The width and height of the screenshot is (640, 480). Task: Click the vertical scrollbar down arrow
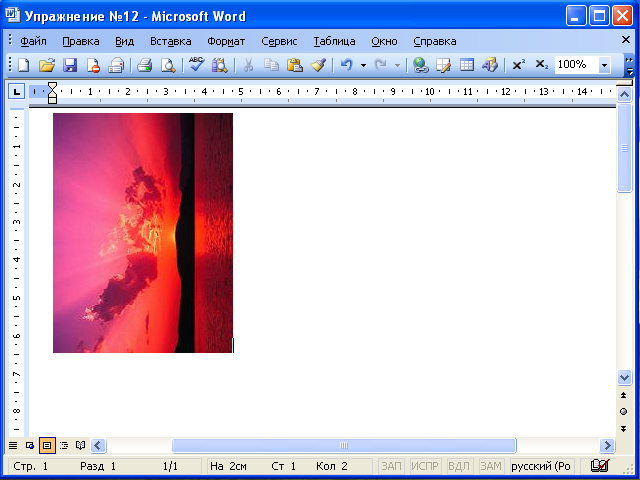(624, 377)
